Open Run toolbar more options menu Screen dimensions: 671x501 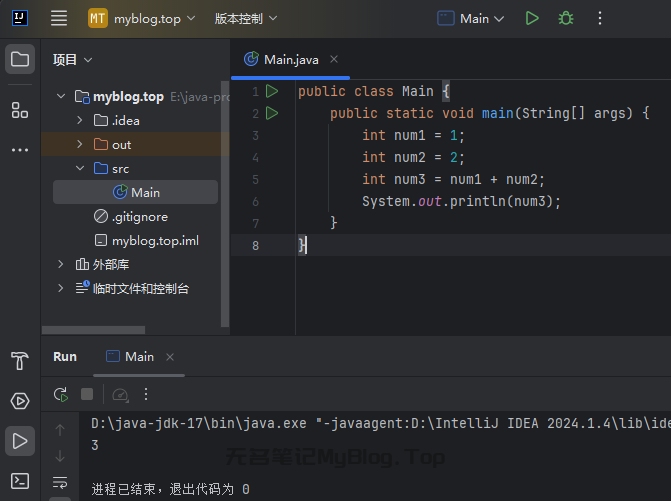[146, 394]
